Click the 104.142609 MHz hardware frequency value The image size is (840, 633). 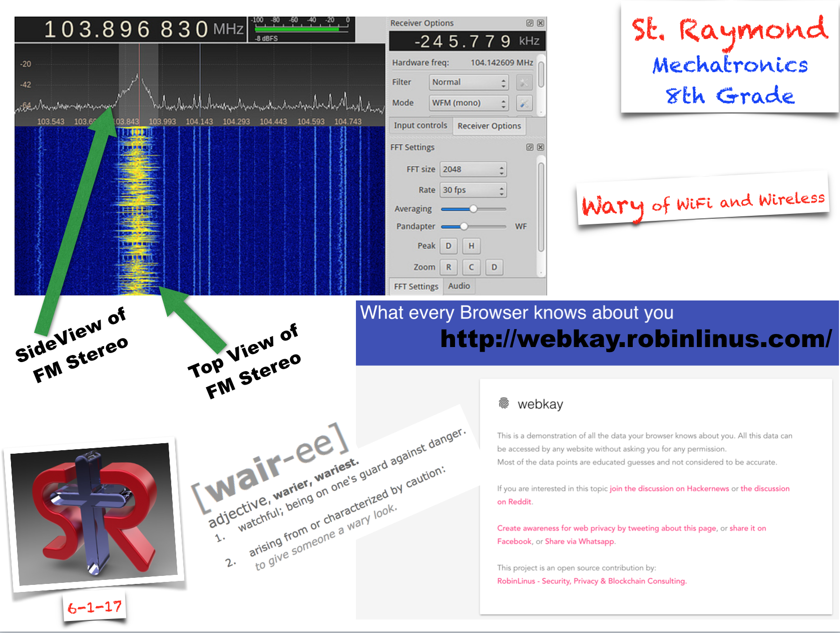502,63
